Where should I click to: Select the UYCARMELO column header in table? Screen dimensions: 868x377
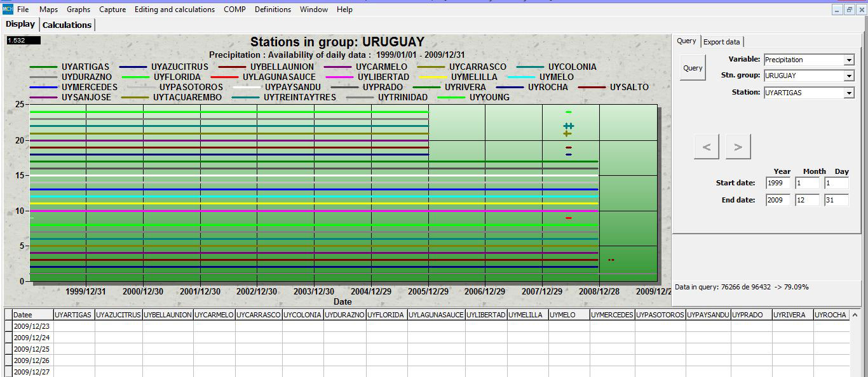click(x=214, y=315)
